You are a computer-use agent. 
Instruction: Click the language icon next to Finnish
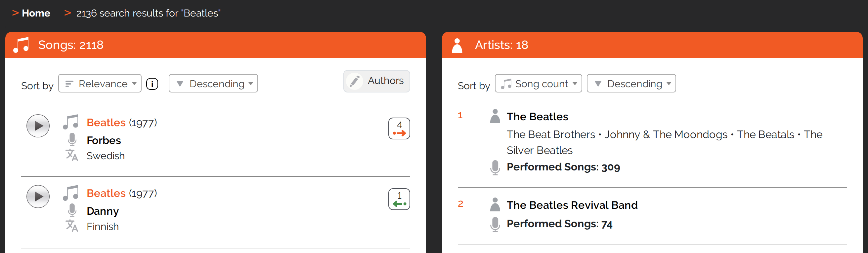[72, 226]
